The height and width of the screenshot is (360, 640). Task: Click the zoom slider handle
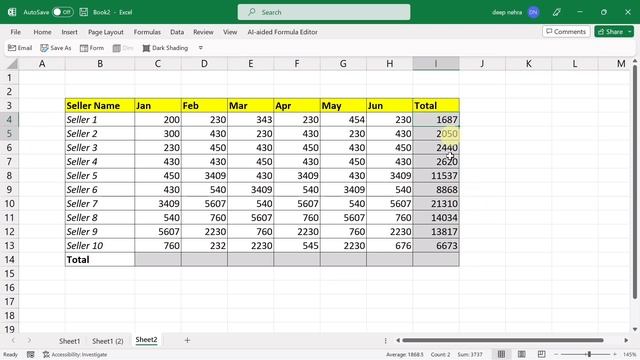pyautogui.click(x=589, y=354)
